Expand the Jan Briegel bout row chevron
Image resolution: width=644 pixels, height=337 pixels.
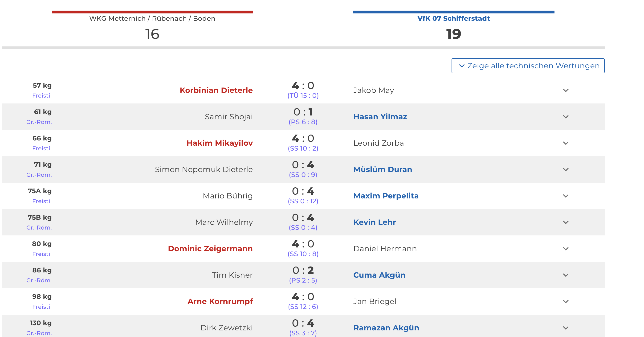pos(566,301)
